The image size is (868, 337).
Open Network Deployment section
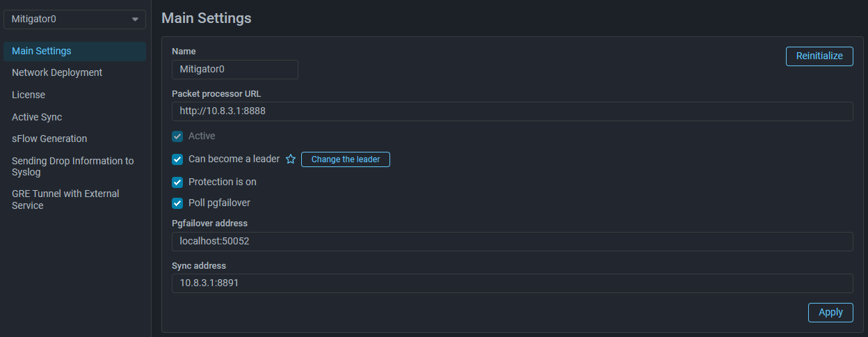(x=57, y=72)
